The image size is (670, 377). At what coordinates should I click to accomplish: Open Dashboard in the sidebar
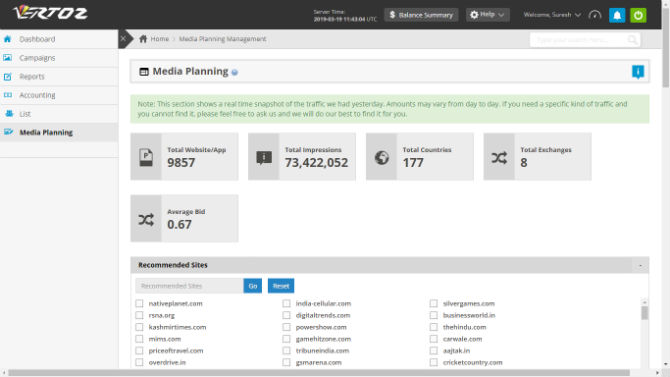point(59,39)
